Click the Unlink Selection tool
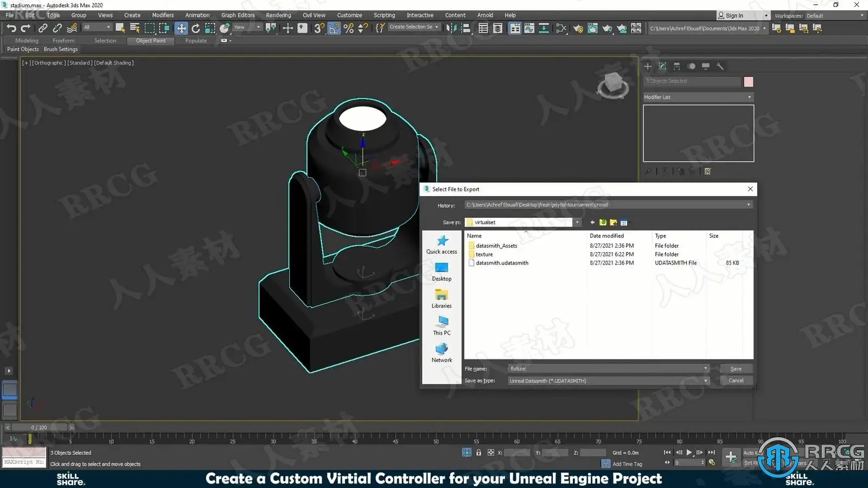This screenshot has height=488, width=868. (x=57, y=28)
